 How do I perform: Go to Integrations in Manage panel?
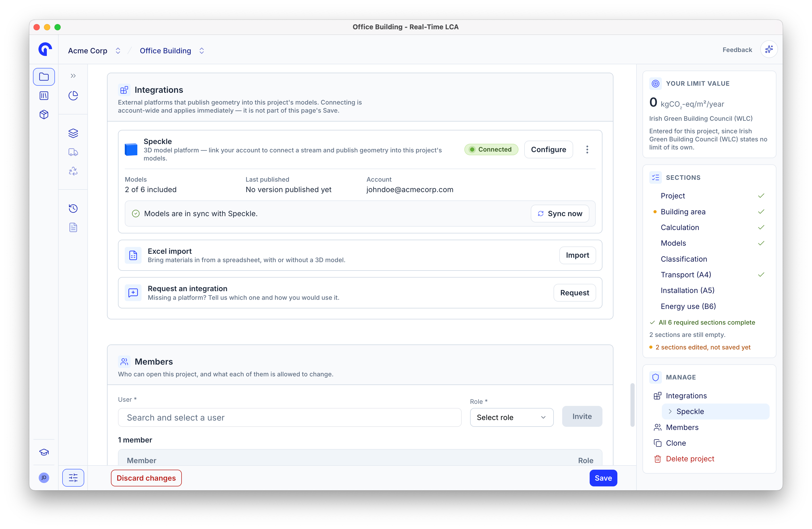[x=686, y=396]
